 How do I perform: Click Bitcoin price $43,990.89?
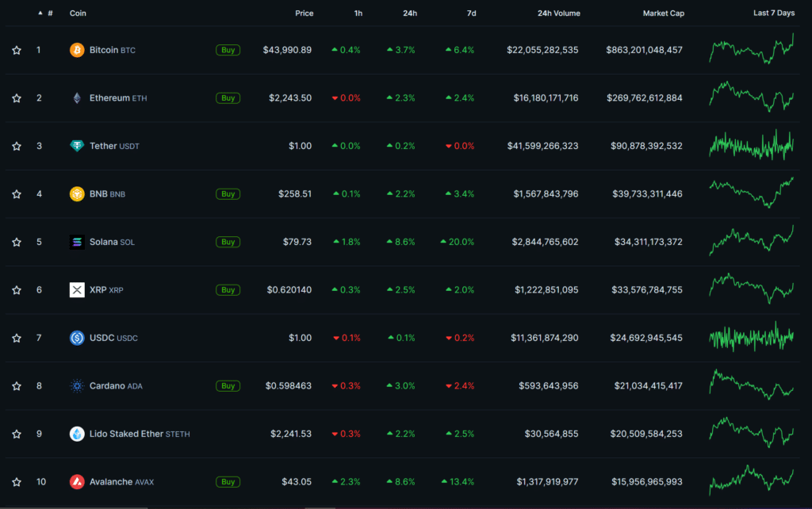tap(287, 50)
